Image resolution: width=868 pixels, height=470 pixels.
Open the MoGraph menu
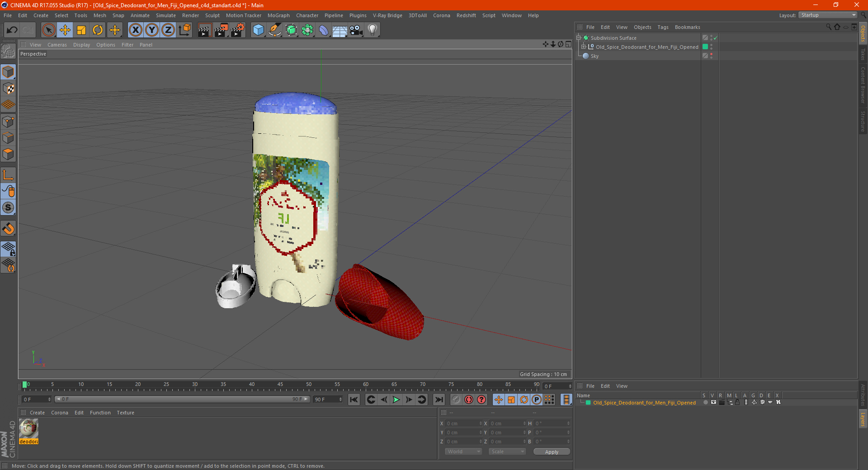point(278,15)
